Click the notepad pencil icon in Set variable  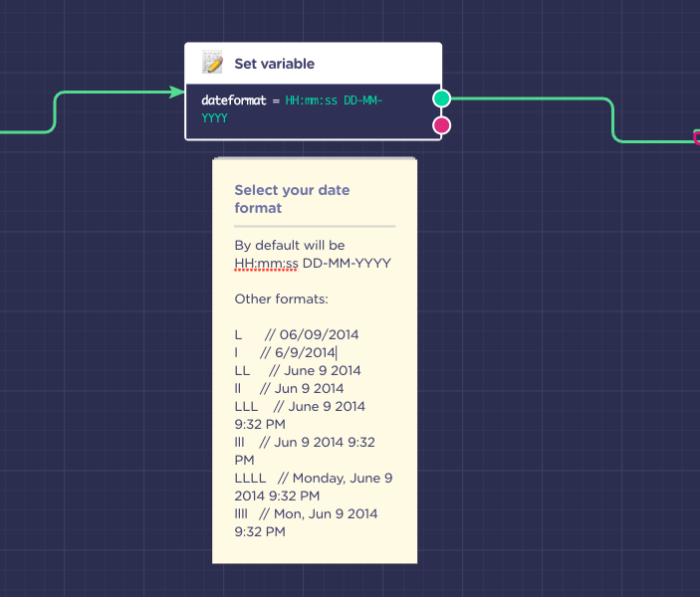pos(212,62)
